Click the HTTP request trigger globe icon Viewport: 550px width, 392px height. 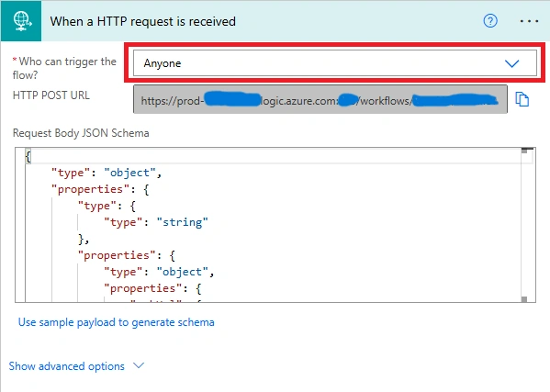point(21,21)
